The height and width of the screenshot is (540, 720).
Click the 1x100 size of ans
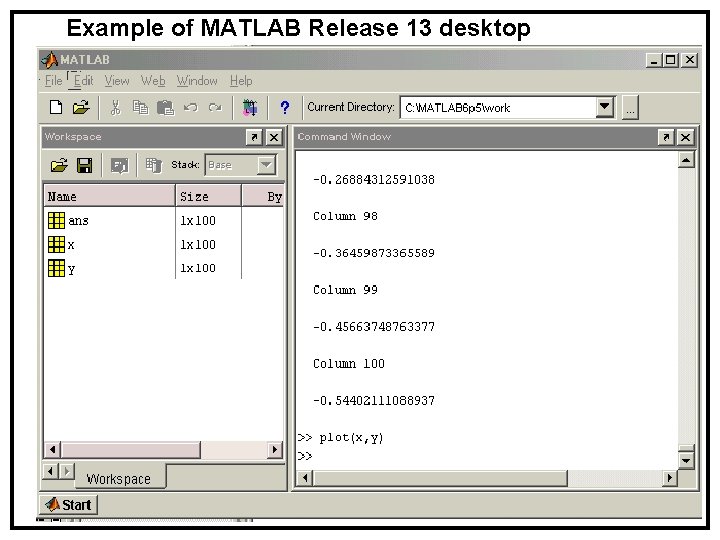tap(198, 220)
